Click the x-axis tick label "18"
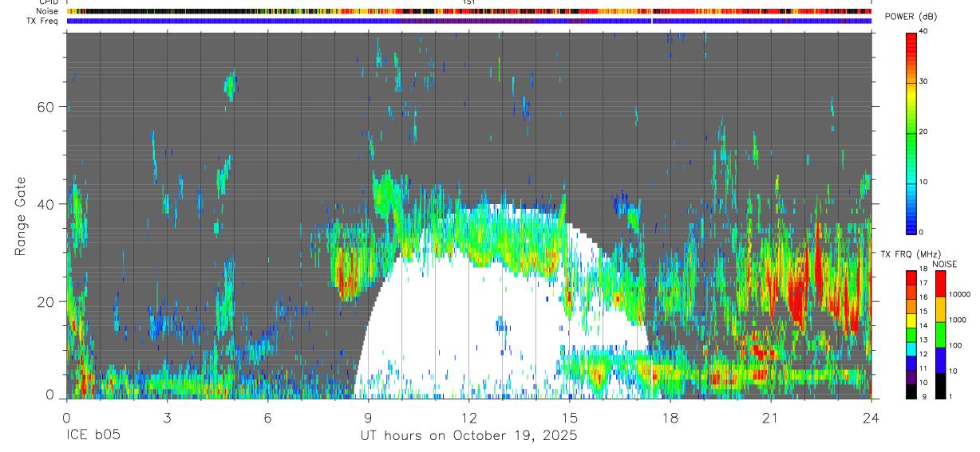The image size is (980, 452). (x=670, y=417)
